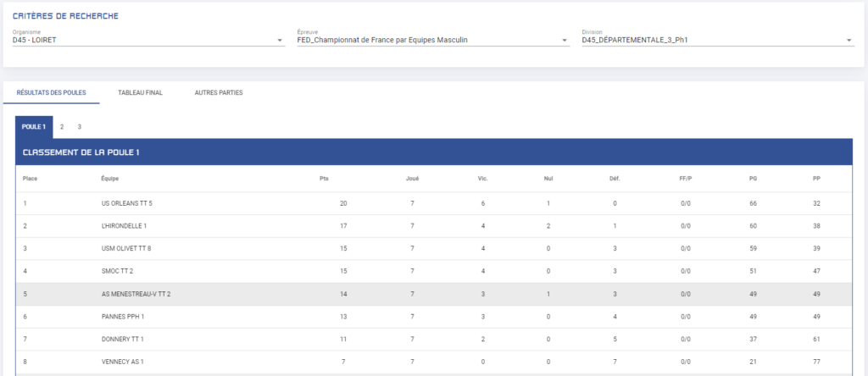Screen dimensions: 868x376
Task: Click the Classement de la poule 1 heading
Action: [81, 152]
